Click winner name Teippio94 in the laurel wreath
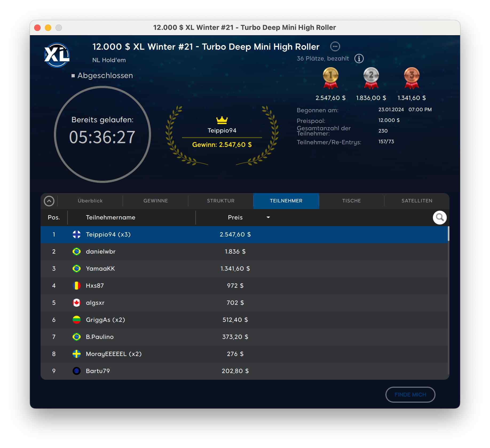Screen dimensions: 490x448 tap(222, 130)
